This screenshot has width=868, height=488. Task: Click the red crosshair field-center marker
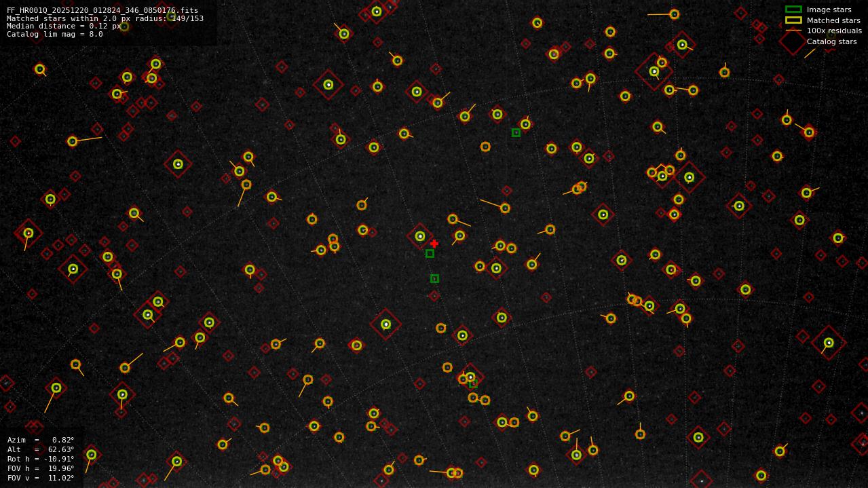point(434,243)
